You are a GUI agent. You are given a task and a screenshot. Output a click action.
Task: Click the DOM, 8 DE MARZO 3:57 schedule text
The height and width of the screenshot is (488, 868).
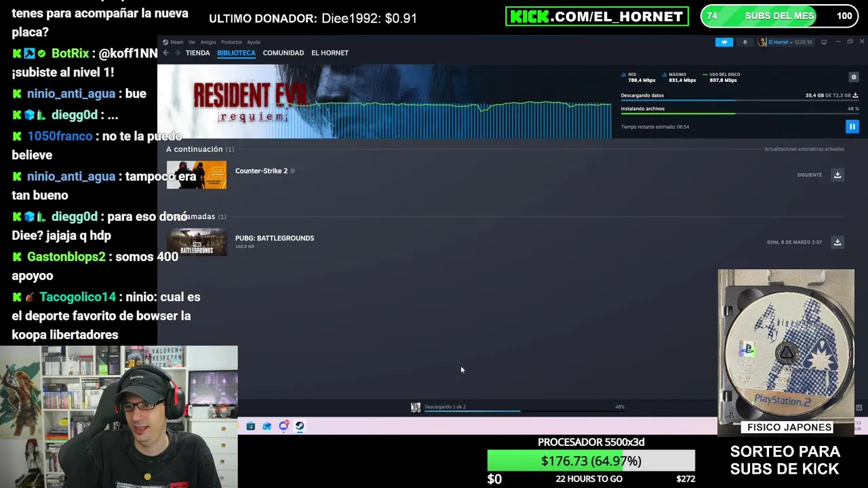pyautogui.click(x=794, y=242)
